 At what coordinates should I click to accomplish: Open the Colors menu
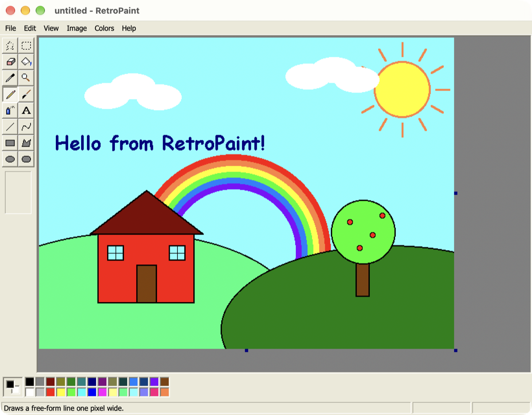click(x=104, y=28)
